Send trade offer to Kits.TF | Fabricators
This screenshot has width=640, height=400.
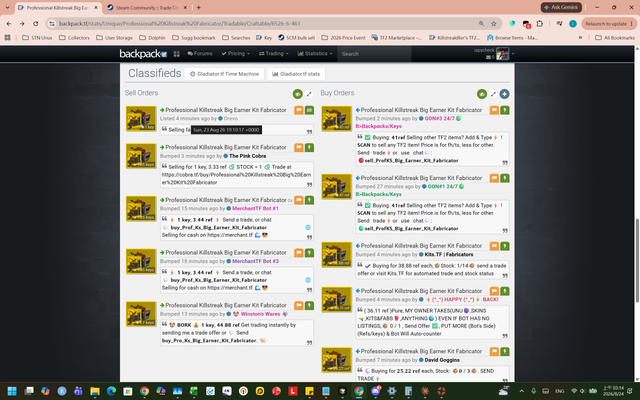point(505,246)
